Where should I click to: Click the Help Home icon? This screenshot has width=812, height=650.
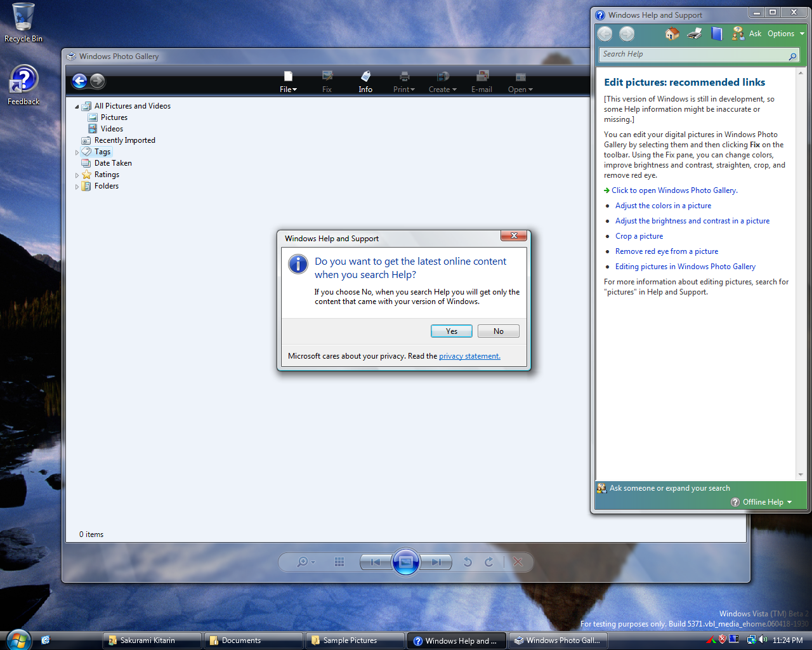(672, 34)
